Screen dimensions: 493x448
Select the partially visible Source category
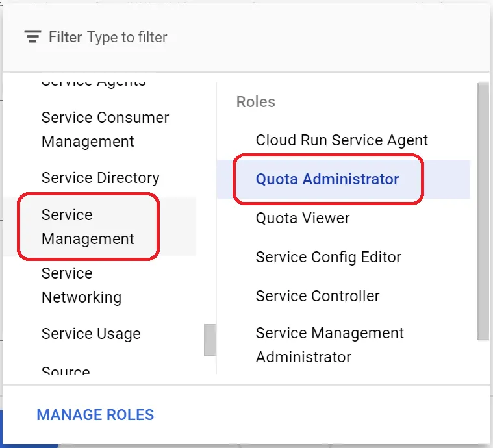tap(66, 372)
